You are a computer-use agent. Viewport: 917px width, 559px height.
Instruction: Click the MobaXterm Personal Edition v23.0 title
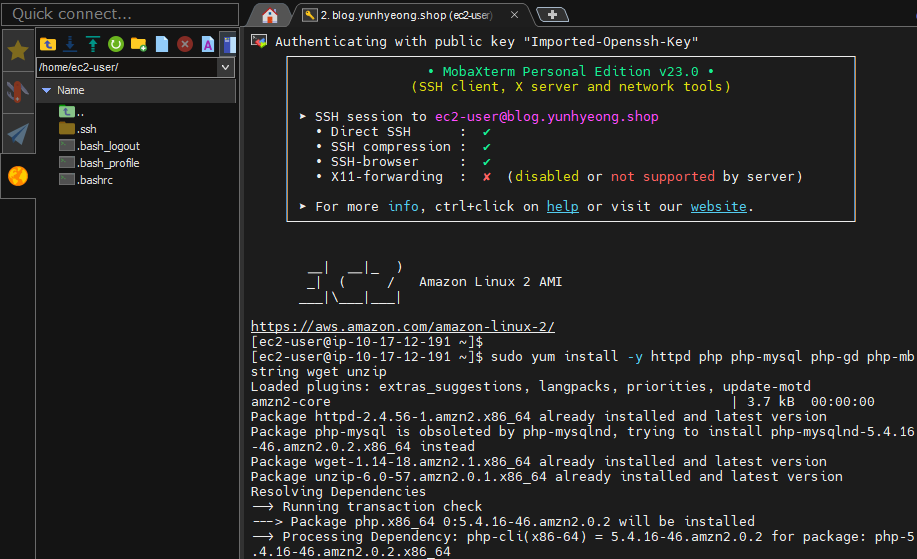[570, 71]
